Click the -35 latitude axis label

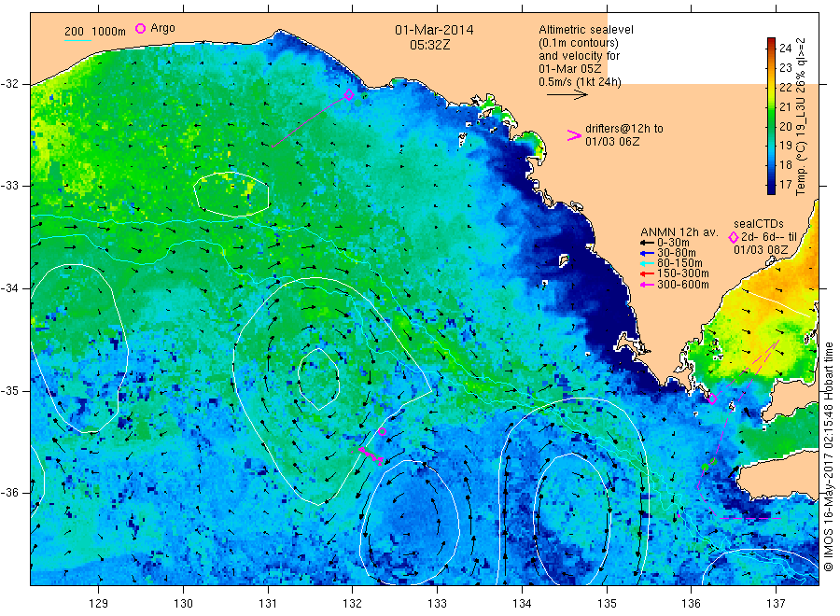pyautogui.click(x=9, y=391)
